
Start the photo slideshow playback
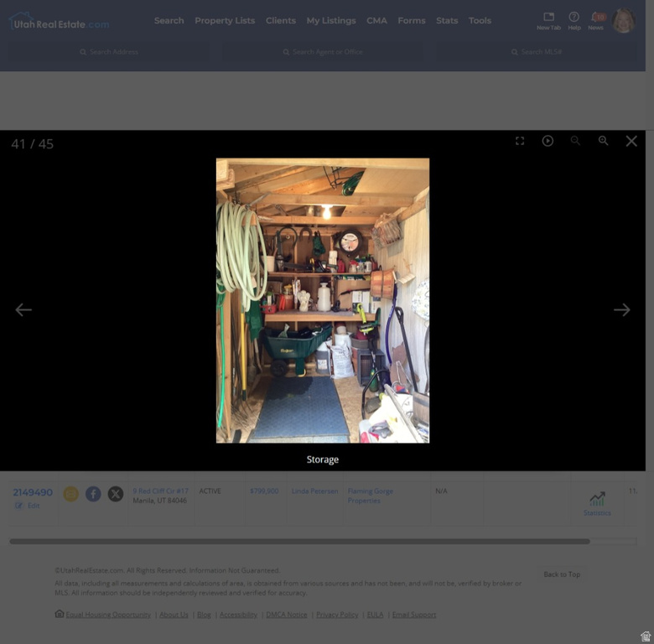click(548, 141)
